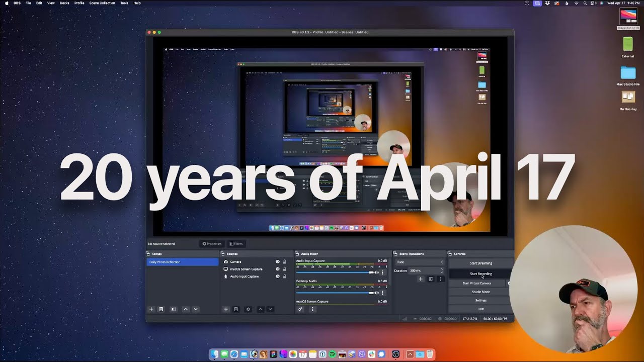
Task: Add a new scene with the Scenes plus button
Action: 151,309
